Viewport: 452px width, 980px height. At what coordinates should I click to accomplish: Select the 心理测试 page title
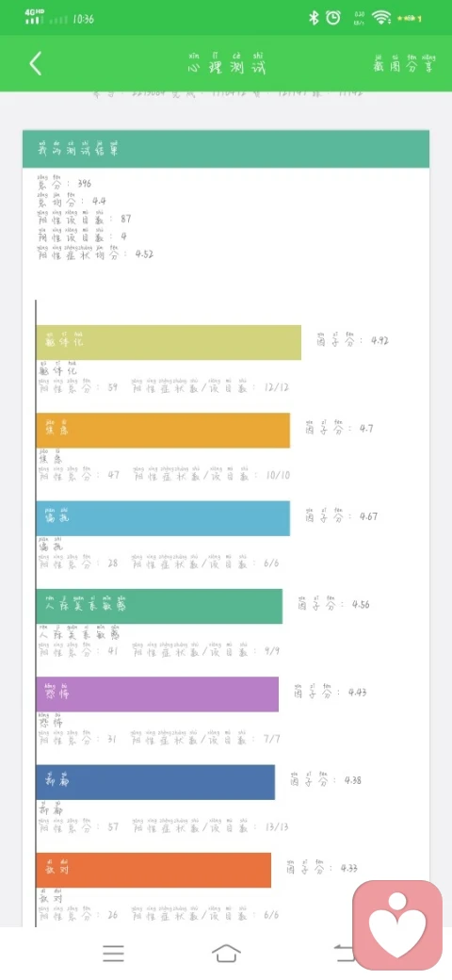pos(227,63)
